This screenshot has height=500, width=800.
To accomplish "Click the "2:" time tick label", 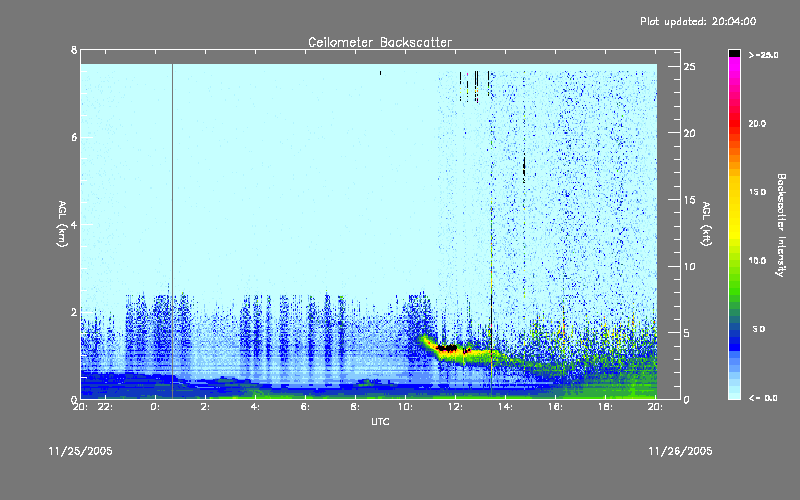I will point(205,407).
